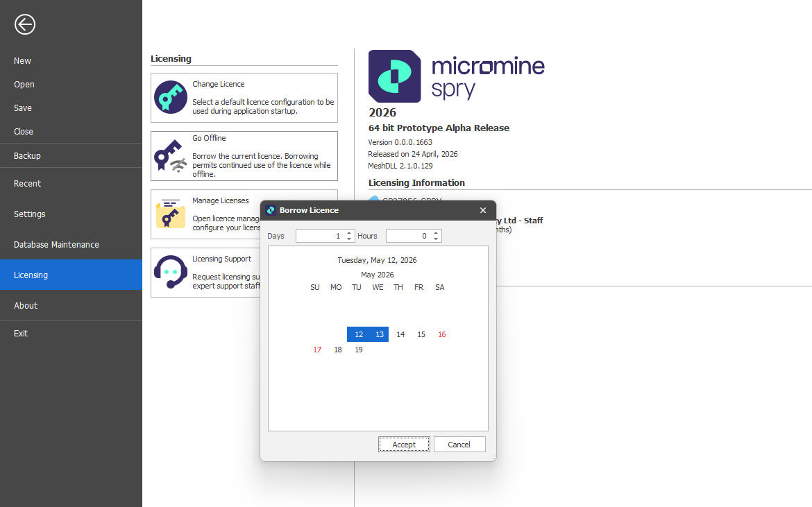Increase the Days spinner value
Image resolution: width=812 pixels, height=507 pixels.
point(349,233)
